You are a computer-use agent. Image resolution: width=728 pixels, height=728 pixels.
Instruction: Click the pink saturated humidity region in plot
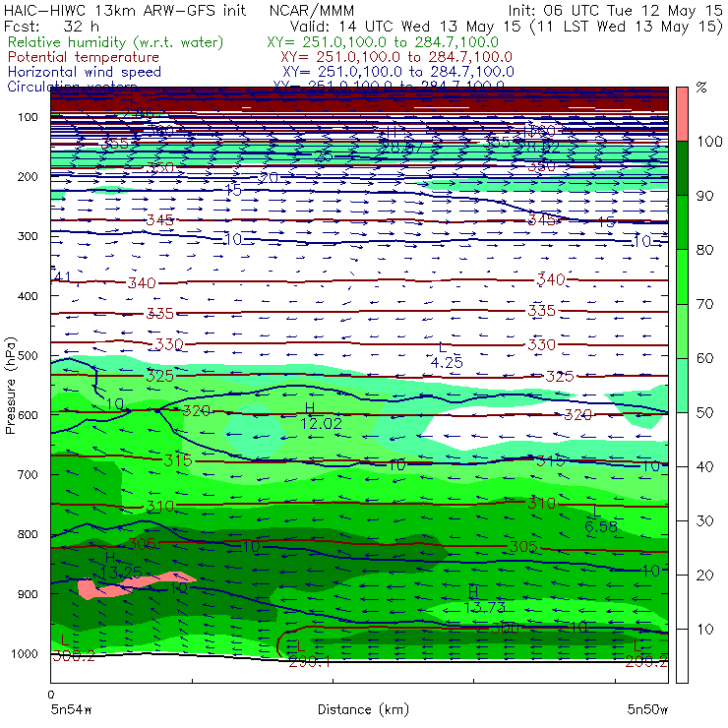click(135, 584)
